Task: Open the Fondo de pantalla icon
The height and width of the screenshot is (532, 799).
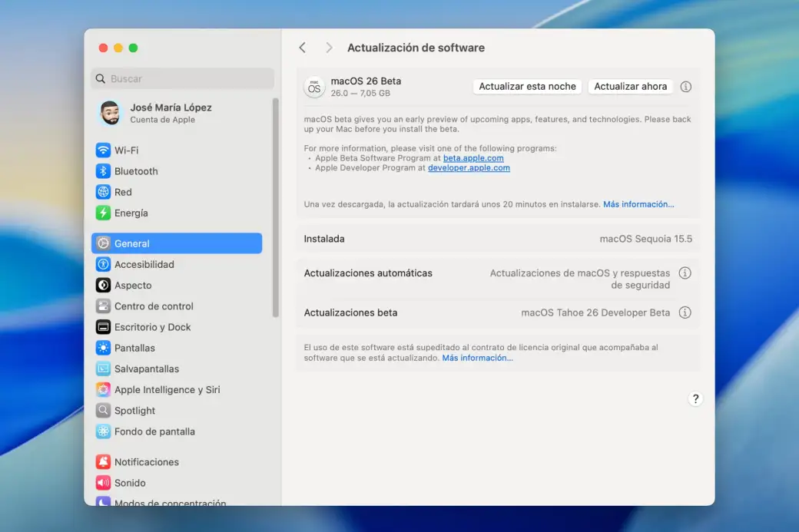Action: point(103,431)
